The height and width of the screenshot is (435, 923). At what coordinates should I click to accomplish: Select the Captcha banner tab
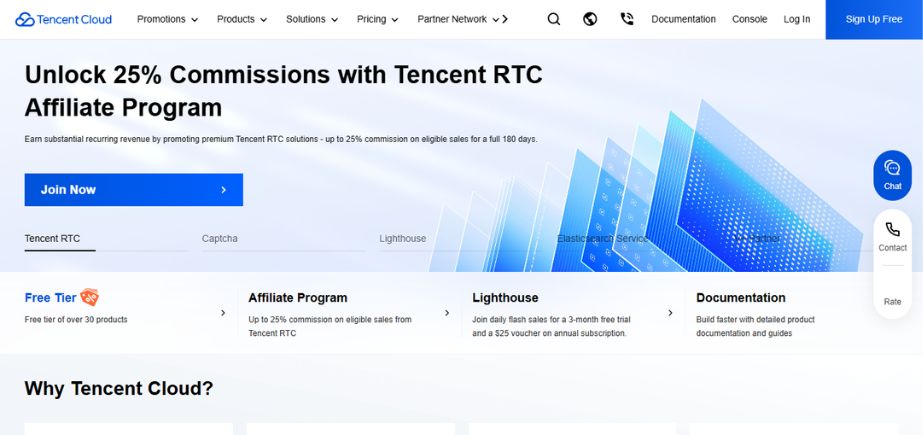[220, 238]
